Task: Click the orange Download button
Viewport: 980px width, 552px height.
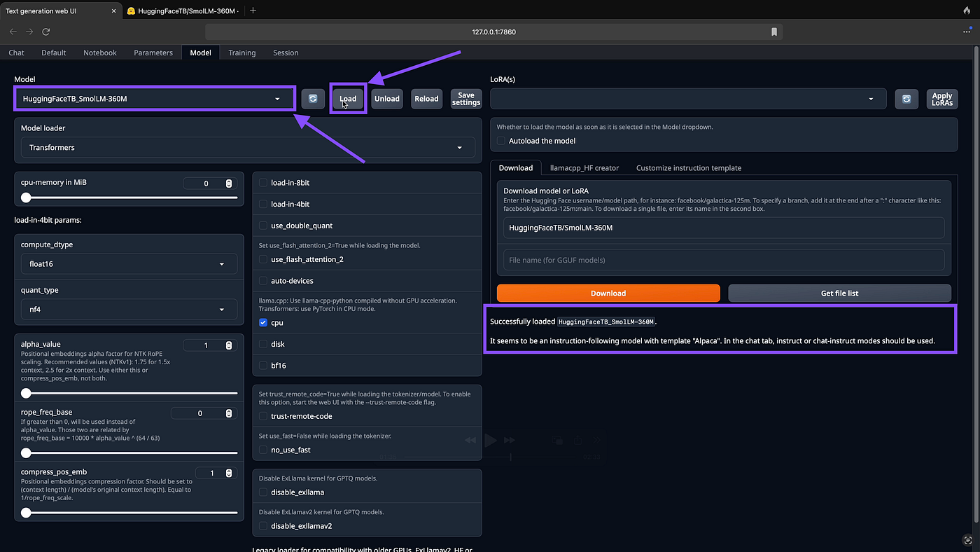Action: pos(608,294)
